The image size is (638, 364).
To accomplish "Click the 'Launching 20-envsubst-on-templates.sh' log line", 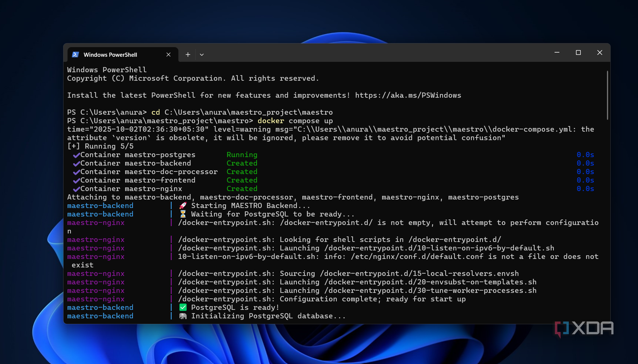I will coord(357,282).
